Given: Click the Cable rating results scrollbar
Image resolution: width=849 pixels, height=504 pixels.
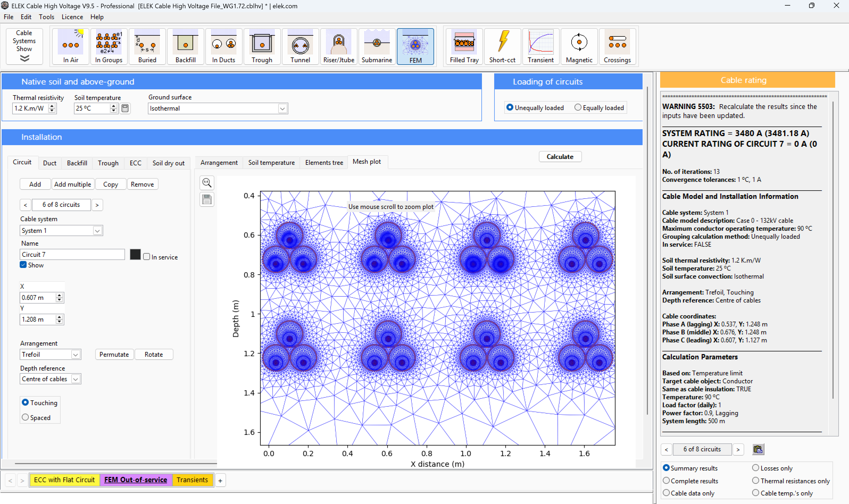Looking at the screenshot, I should [833, 249].
